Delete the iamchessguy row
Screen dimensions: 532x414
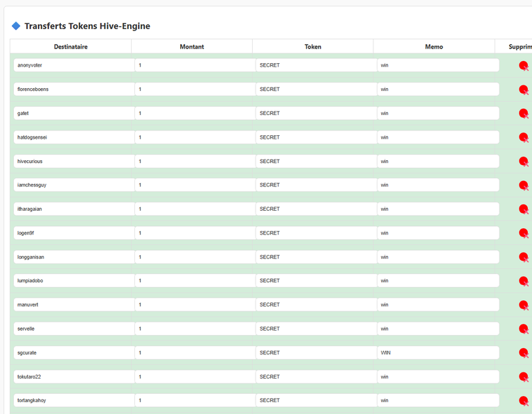(x=524, y=185)
